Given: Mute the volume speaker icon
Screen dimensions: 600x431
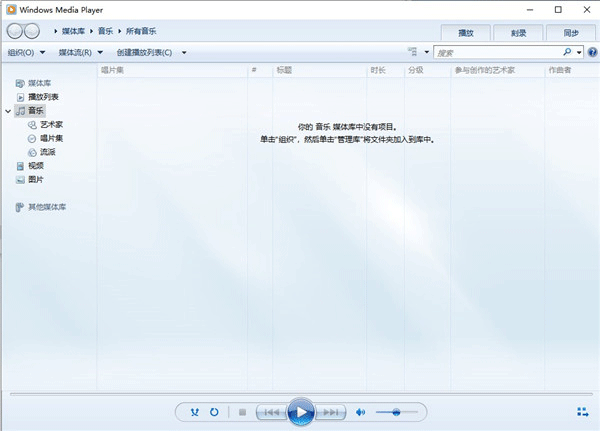Looking at the screenshot, I should coord(360,412).
